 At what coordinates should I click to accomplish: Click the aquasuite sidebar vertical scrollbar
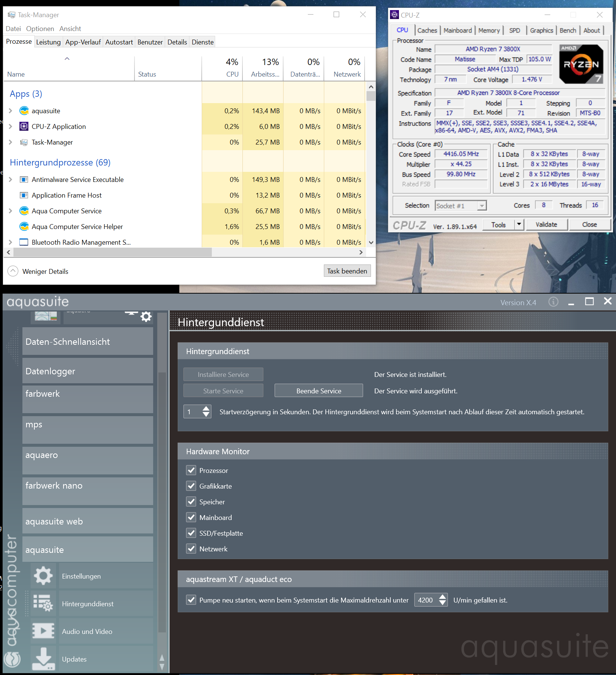pyautogui.click(x=162, y=502)
